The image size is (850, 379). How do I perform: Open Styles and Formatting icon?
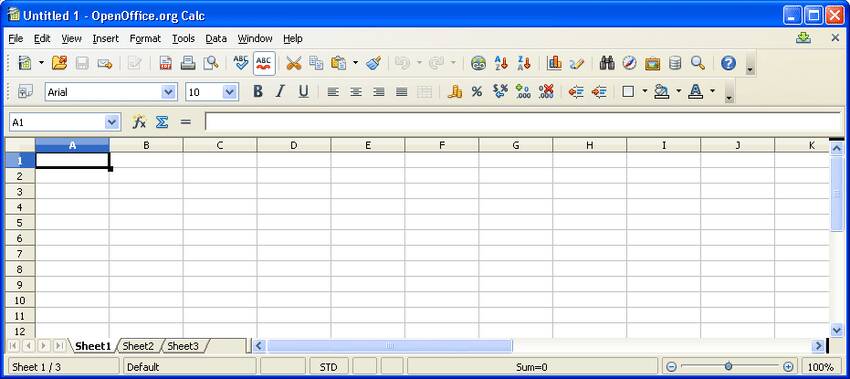pos(25,92)
